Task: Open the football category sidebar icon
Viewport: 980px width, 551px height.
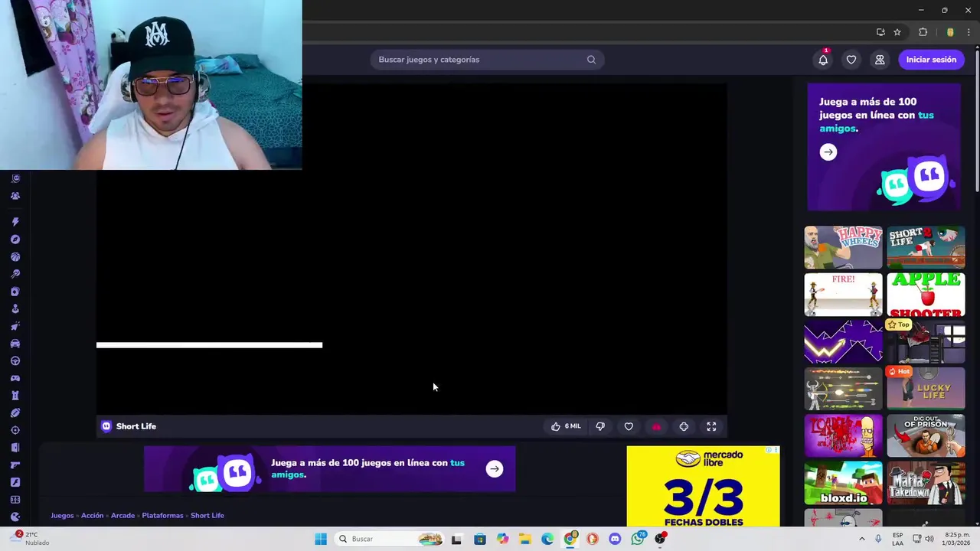Action: (15, 413)
